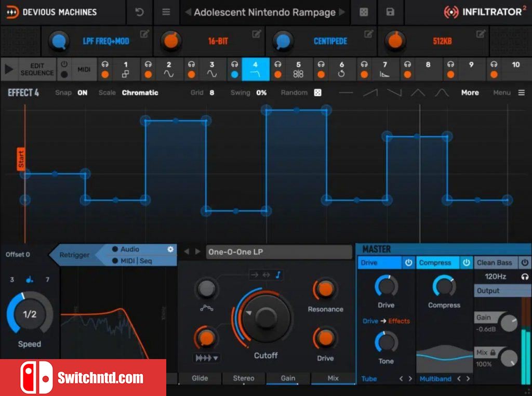Click the orange Start marker
The height and width of the screenshot is (396, 532).
coord(21,159)
